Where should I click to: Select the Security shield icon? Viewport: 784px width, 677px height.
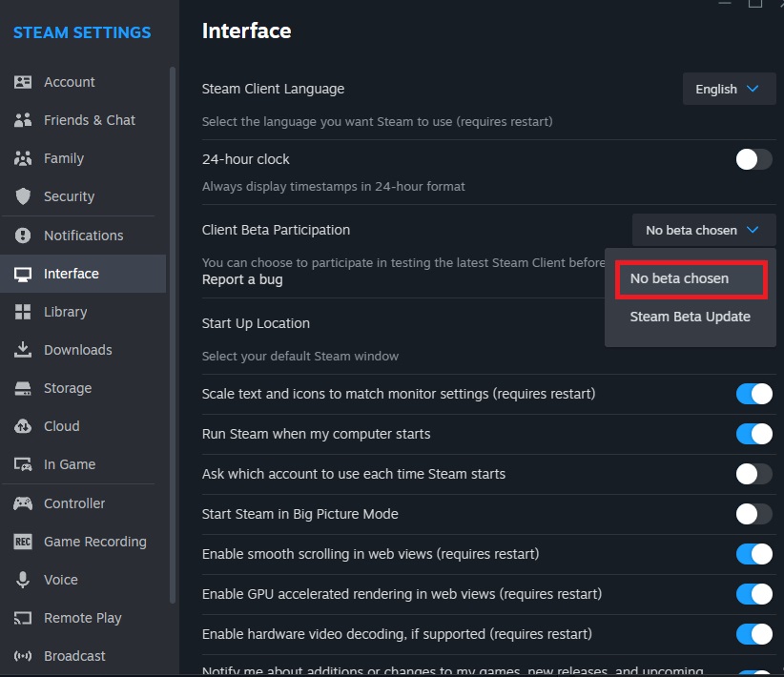(23, 196)
